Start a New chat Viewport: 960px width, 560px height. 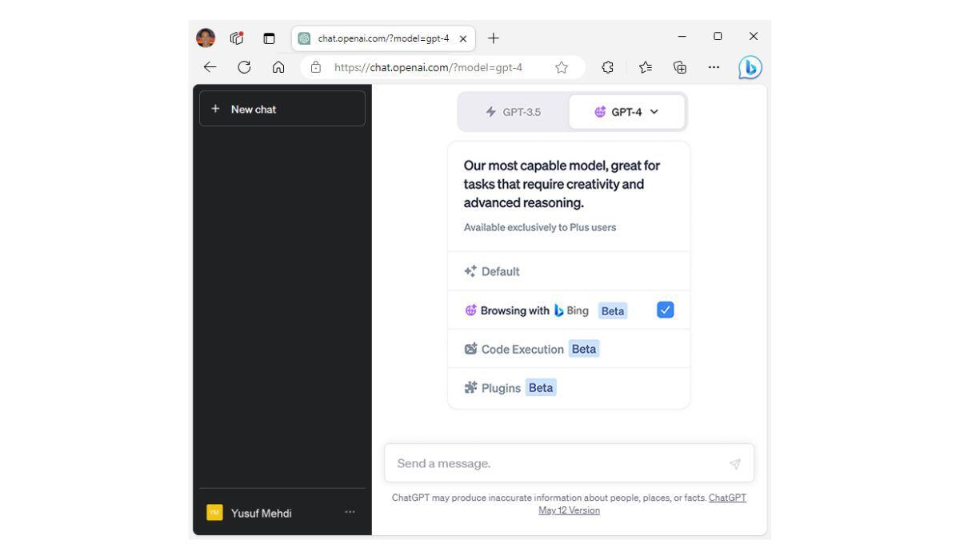click(282, 109)
